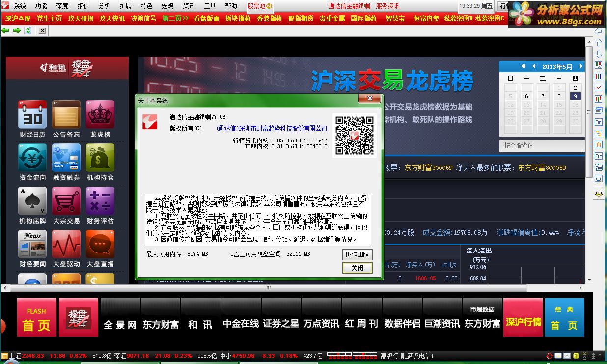Click the 协作团队 button
The height and width of the screenshot is (364, 607).
point(358,254)
